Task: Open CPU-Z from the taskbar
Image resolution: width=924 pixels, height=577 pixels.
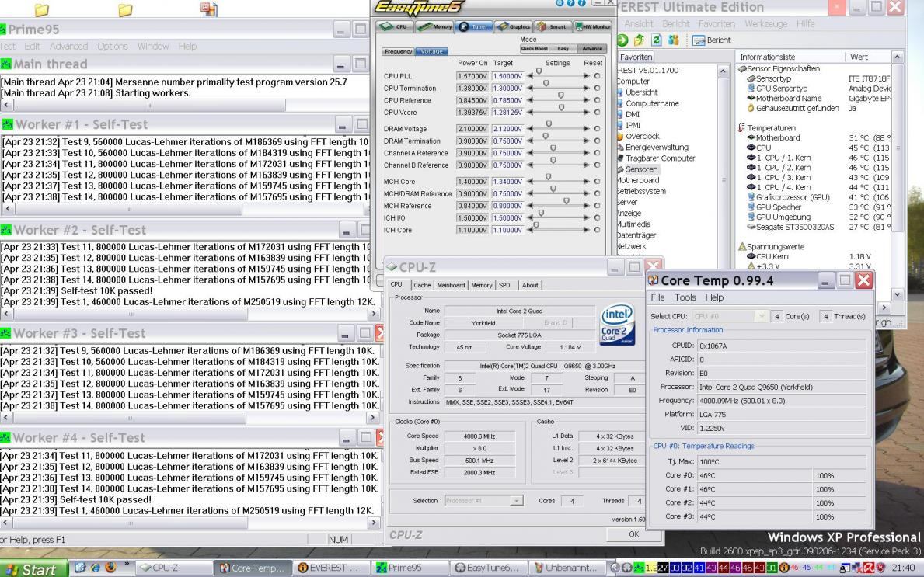Action: (173, 568)
